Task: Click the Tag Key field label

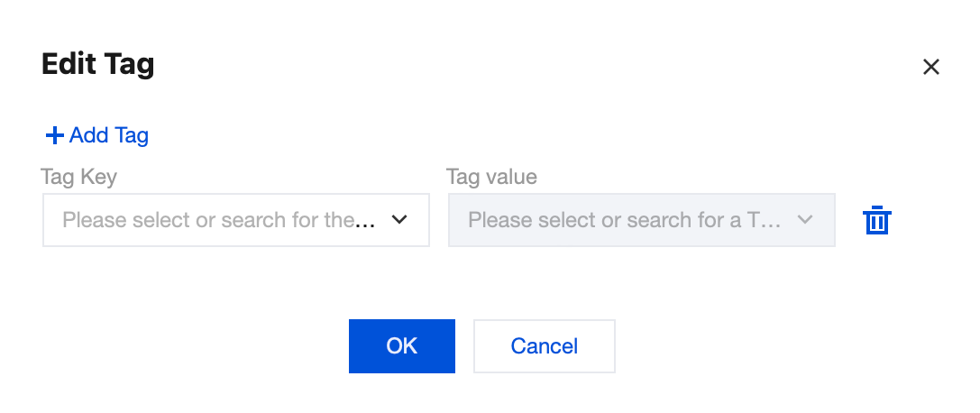Action: [x=78, y=177]
